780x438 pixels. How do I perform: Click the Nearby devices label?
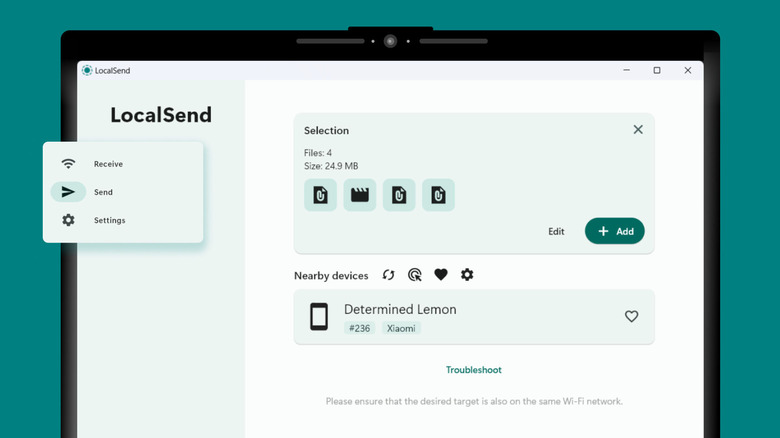click(x=331, y=276)
